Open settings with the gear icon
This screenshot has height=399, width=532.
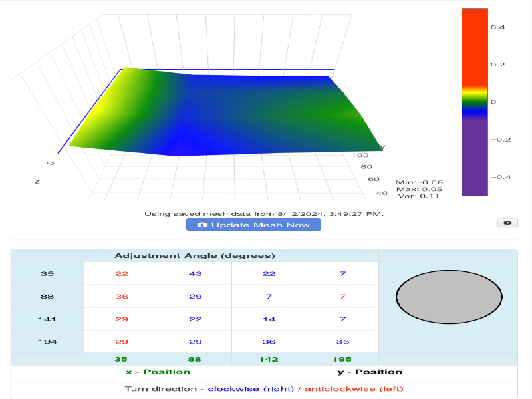point(507,223)
